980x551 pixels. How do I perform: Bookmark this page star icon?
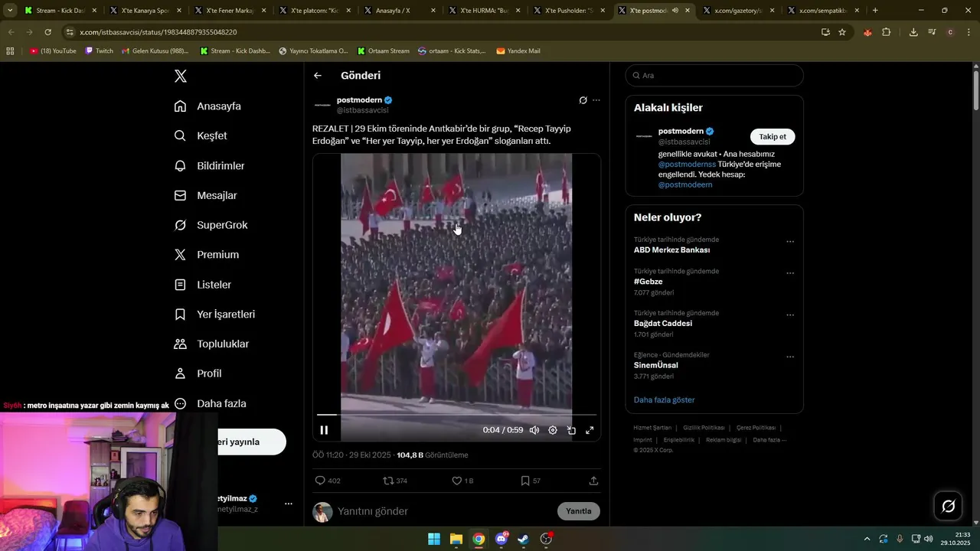point(842,32)
